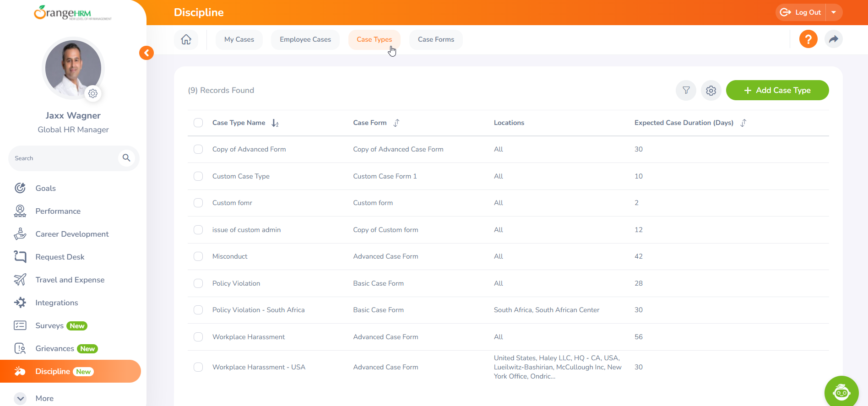Click the Add Case Type button

click(x=777, y=90)
